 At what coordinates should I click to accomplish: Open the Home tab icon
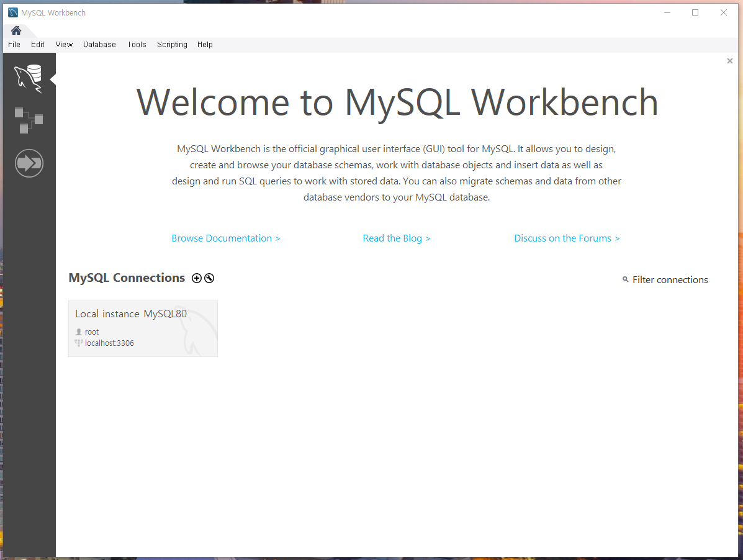[x=16, y=30]
